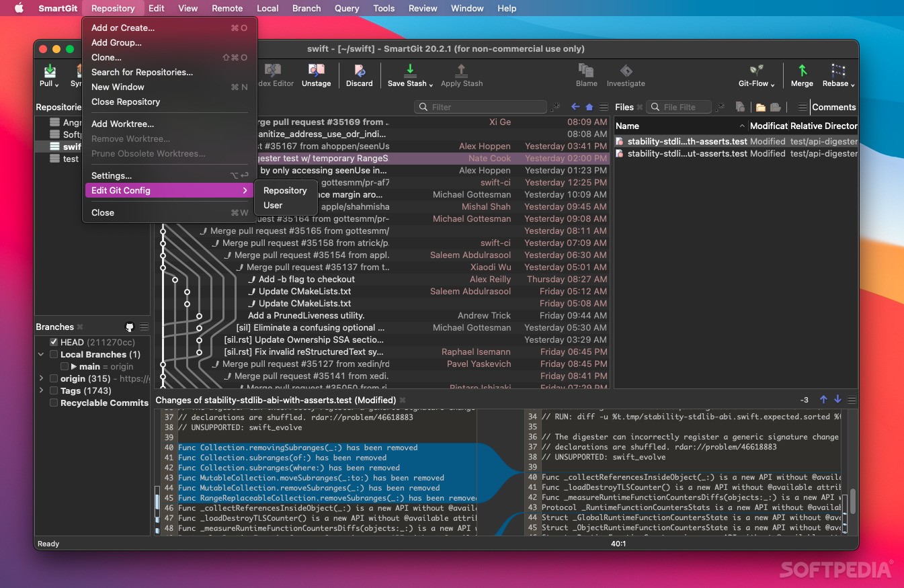Click the blue down arrow for next change
Image resolution: width=904 pixels, height=588 pixels.
837,399
